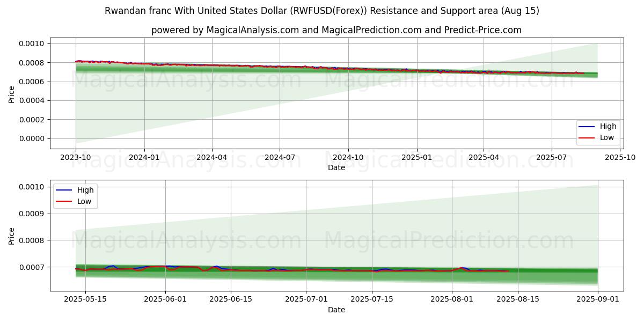Click the 2025-08-01 date tick label
This screenshot has width=644, height=322.
[x=452, y=299]
